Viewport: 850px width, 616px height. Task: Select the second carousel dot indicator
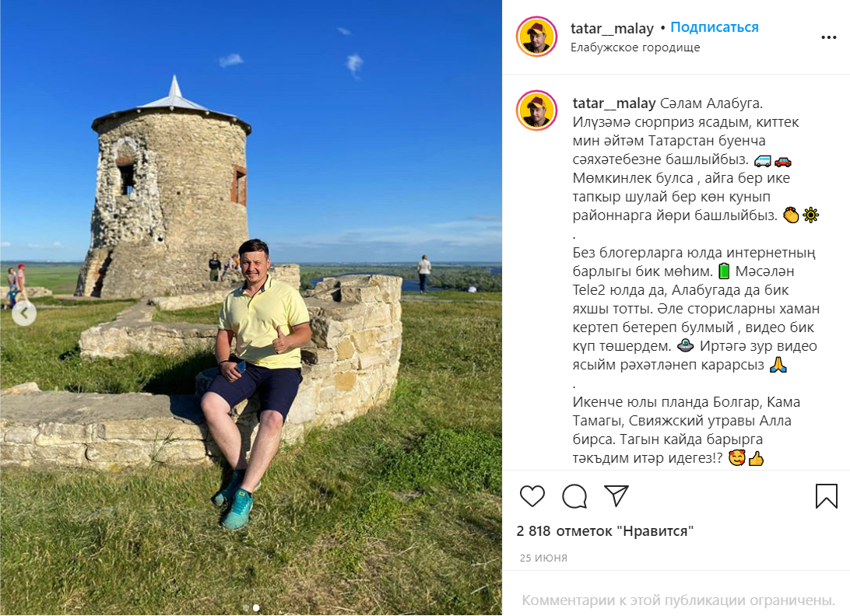pos(256,608)
